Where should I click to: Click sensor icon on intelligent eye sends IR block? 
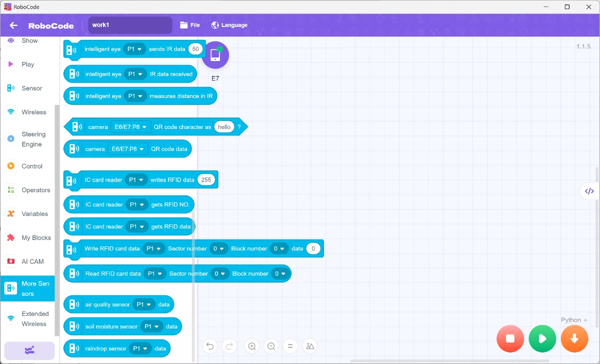(x=72, y=49)
